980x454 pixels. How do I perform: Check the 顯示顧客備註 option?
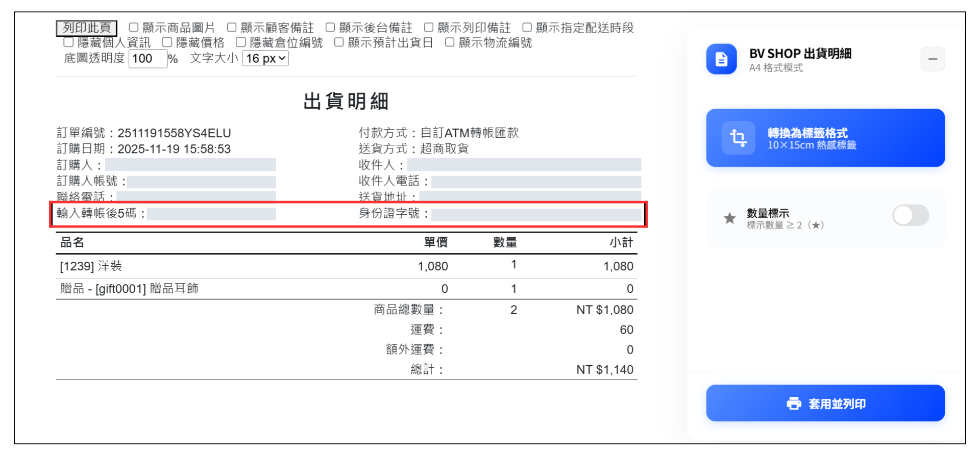pyautogui.click(x=232, y=28)
